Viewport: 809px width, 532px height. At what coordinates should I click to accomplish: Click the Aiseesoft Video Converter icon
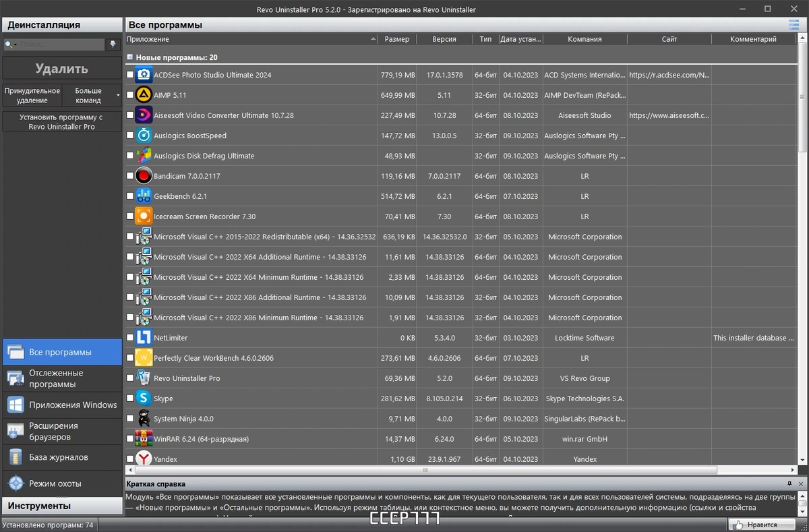pyautogui.click(x=144, y=115)
